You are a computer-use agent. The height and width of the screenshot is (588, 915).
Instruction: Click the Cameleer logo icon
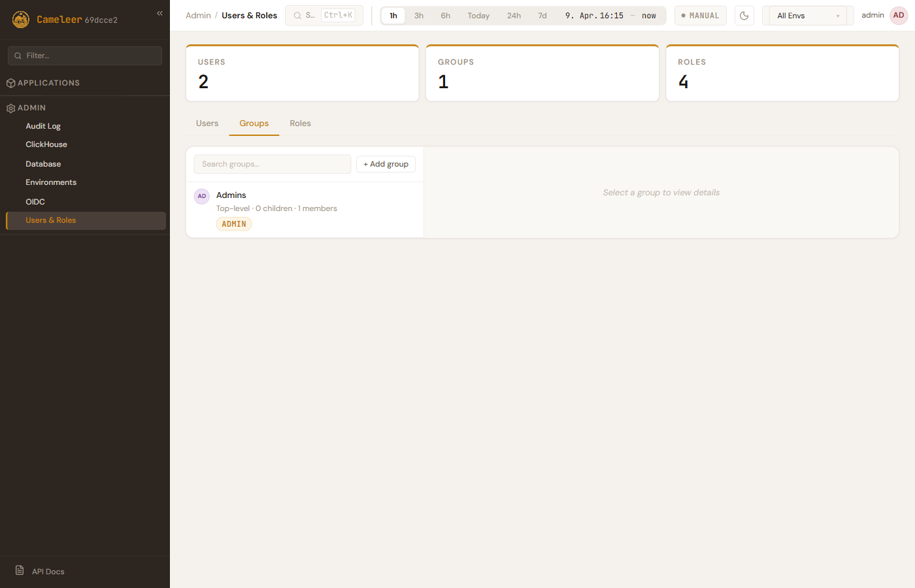pyautogui.click(x=21, y=20)
